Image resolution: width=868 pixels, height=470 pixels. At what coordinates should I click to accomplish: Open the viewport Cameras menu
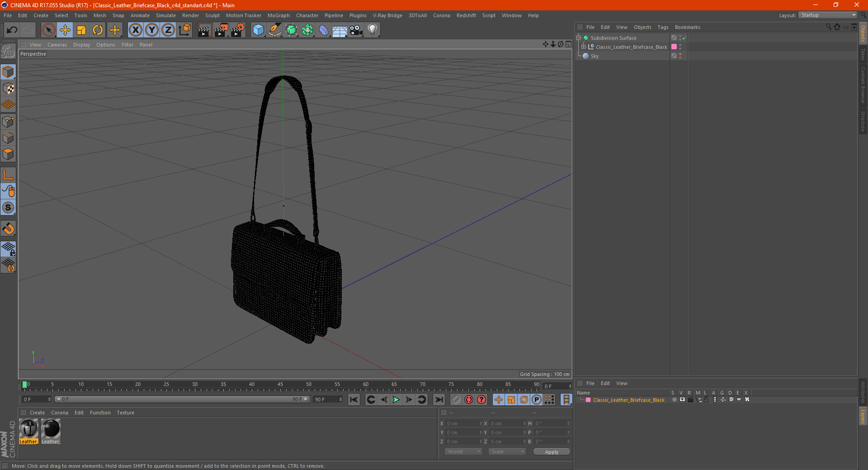(57, 45)
